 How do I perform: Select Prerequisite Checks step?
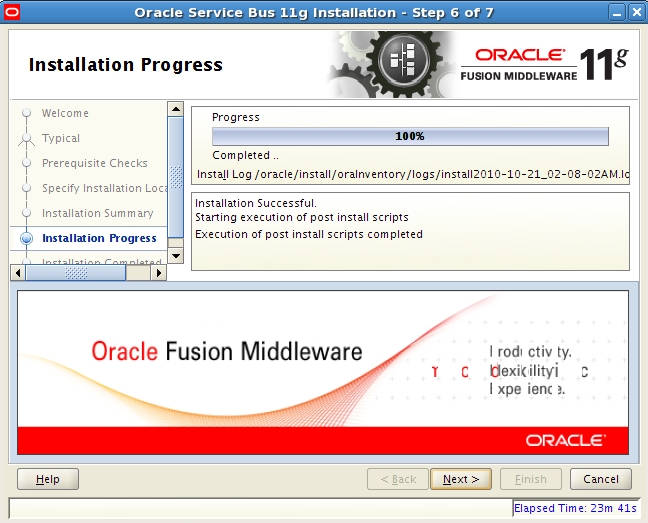95,163
